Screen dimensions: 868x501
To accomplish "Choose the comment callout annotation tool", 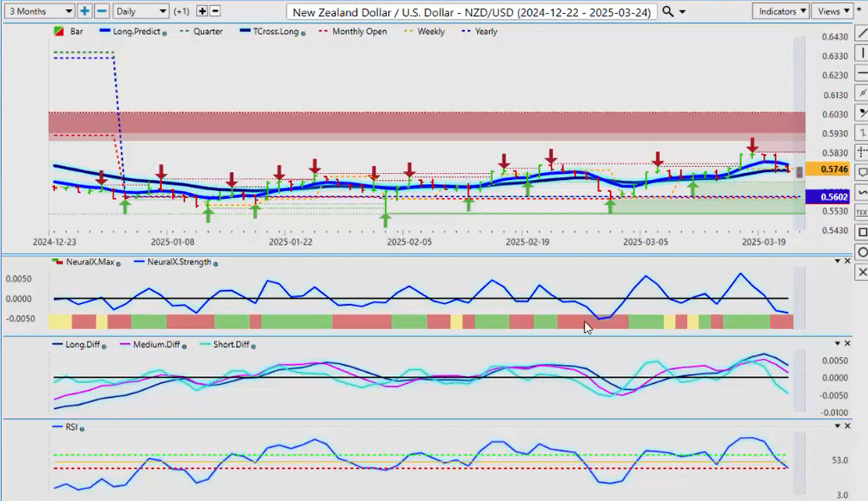I will 862,173.
